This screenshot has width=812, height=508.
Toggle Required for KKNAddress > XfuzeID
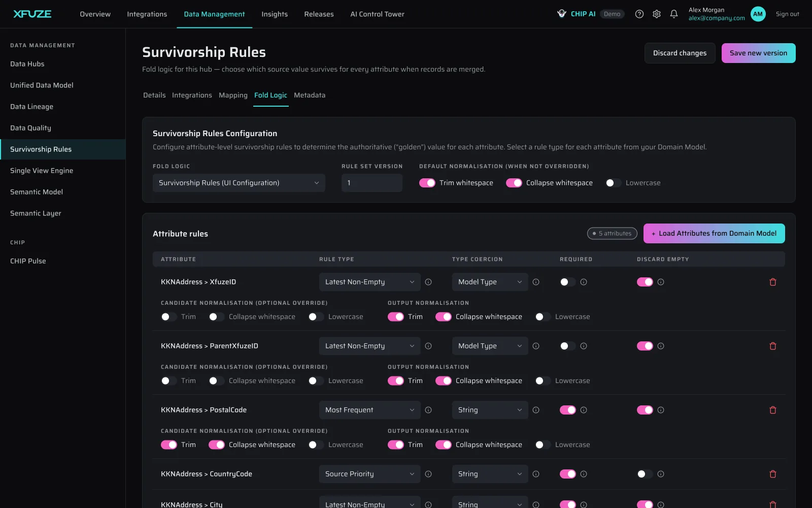(568, 282)
